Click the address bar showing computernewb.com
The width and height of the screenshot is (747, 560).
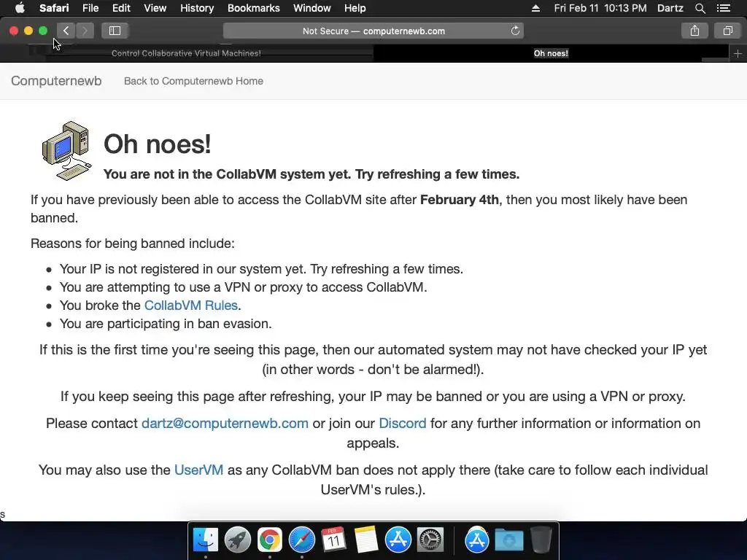click(373, 31)
